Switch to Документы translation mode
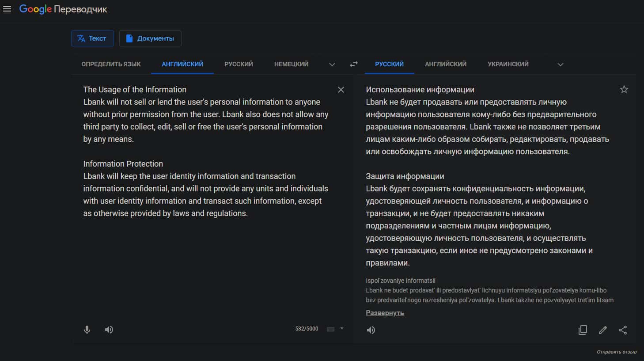 click(x=150, y=38)
